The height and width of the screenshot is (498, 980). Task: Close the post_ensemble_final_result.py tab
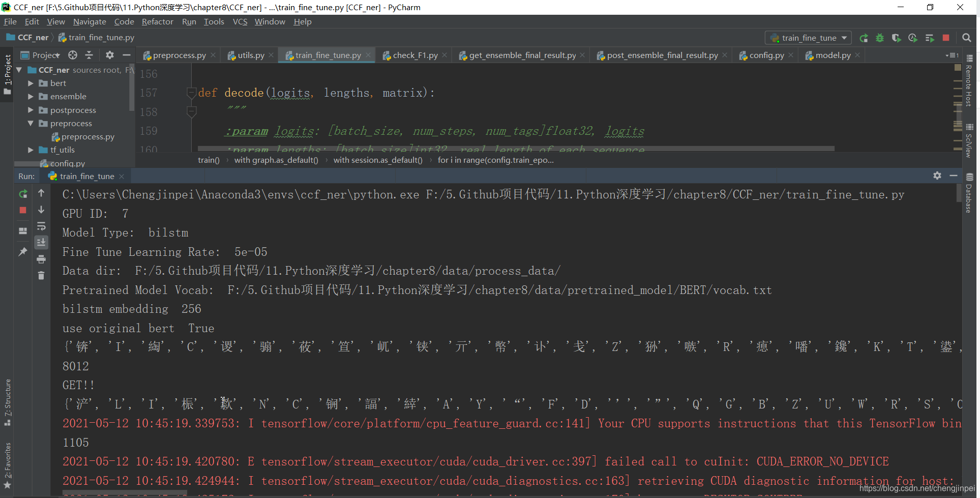pos(725,55)
